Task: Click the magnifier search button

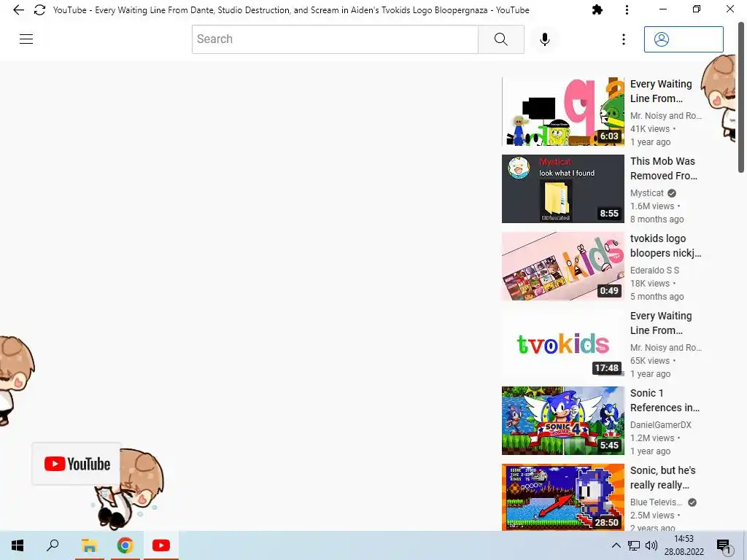Action: [x=500, y=39]
